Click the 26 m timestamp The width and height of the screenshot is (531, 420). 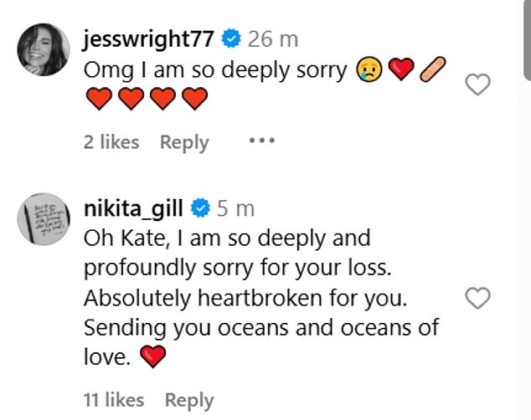point(273,38)
